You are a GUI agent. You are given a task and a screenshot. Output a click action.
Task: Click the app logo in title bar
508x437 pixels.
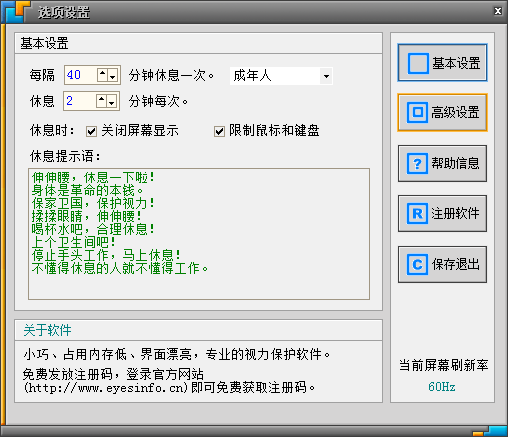tap(16, 11)
